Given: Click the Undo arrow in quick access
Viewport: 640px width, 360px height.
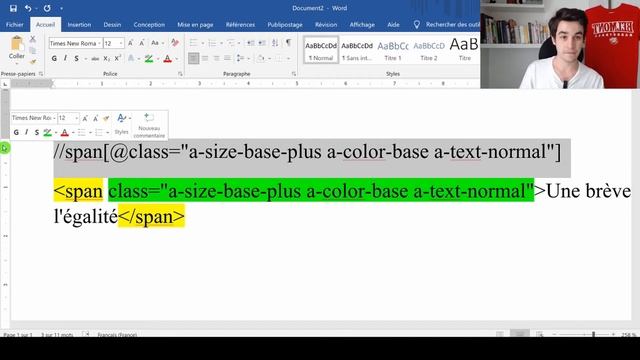Looking at the screenshot, I should [x=28, y=8].
